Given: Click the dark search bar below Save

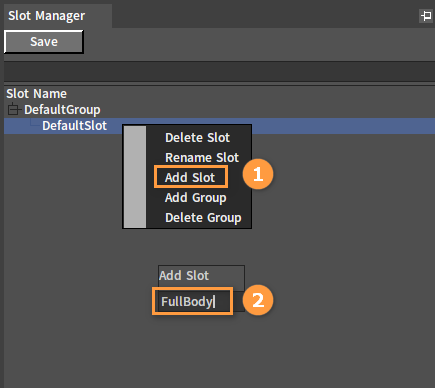Looking at the screenshot, I should (x=219, y=71).
